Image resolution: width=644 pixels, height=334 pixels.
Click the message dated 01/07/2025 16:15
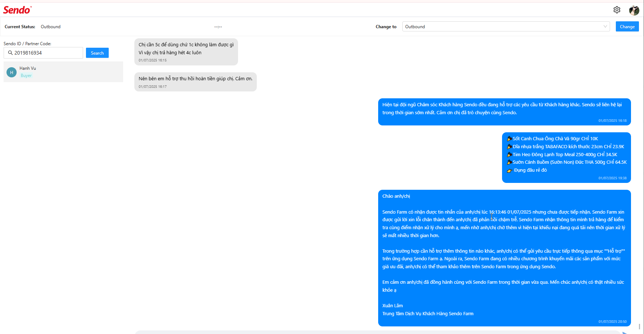click(x=186, y=52)
